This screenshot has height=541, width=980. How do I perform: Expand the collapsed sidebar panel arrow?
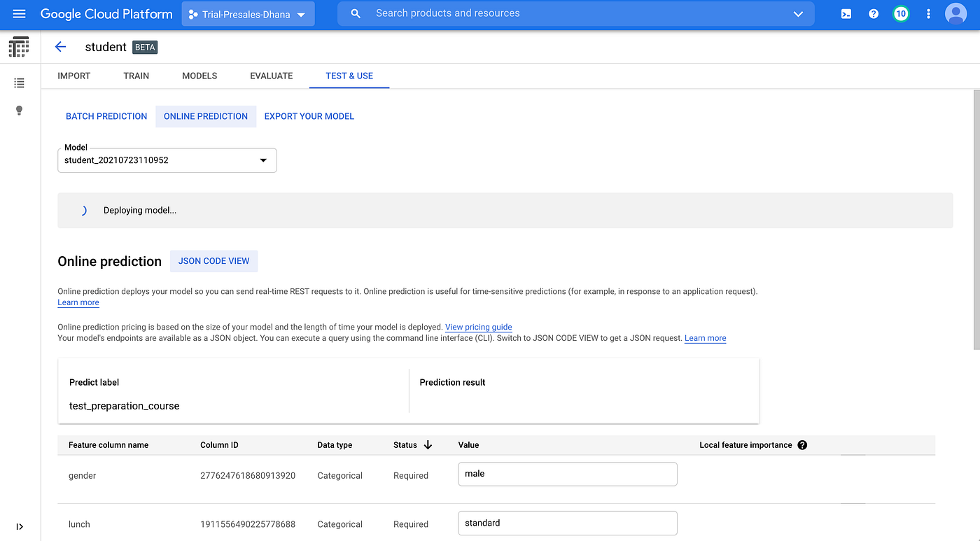(x=19, y=526)
